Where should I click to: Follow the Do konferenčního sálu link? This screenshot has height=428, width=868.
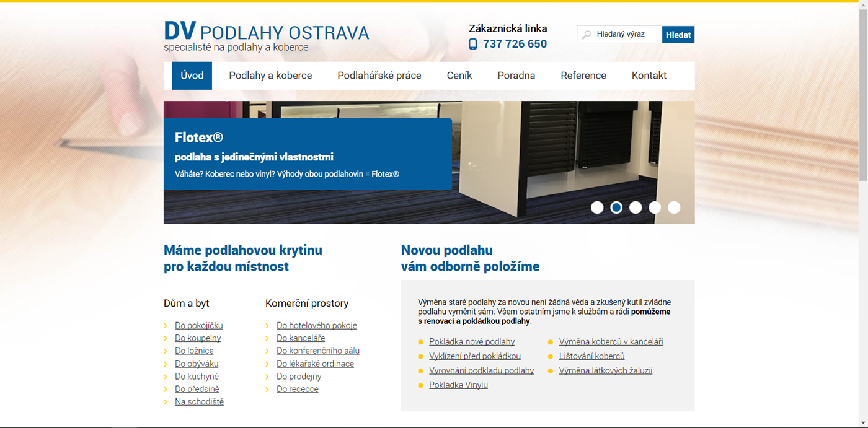[318, 351]
